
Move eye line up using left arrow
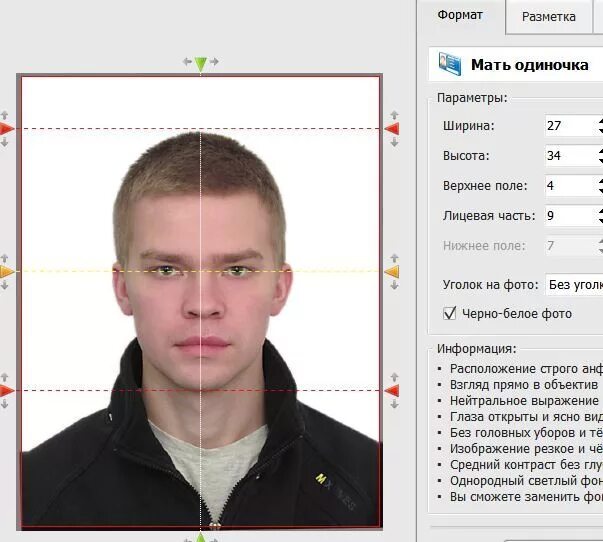(x=5, y=258)
